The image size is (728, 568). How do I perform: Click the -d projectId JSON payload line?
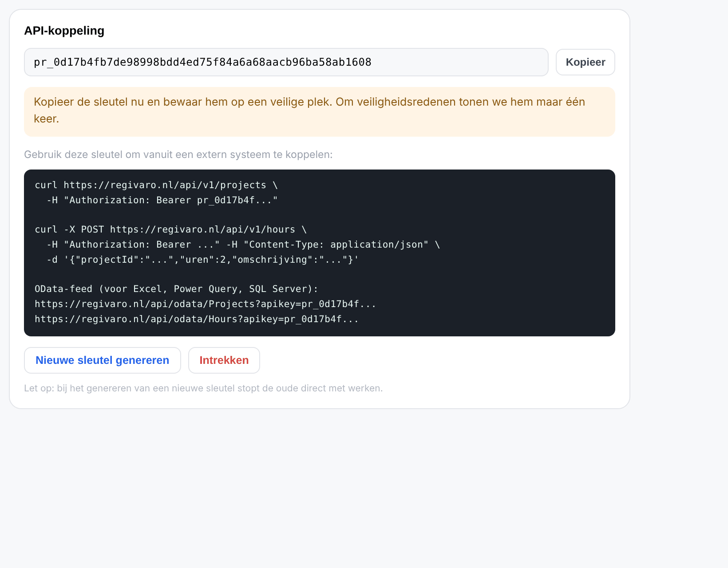coord(202,260)
